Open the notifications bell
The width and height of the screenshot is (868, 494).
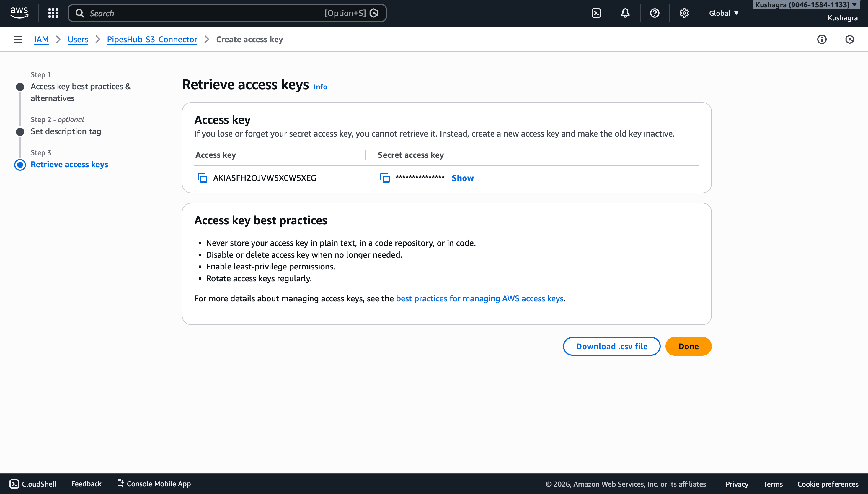coord(625,13)
